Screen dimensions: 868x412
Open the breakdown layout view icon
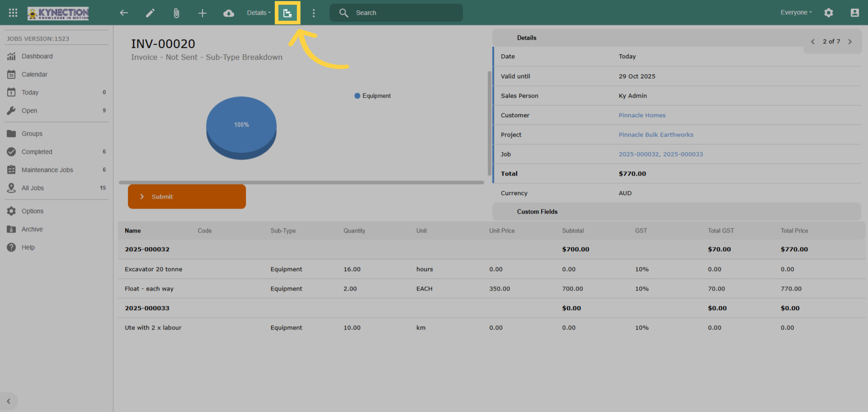coord(288,13)
